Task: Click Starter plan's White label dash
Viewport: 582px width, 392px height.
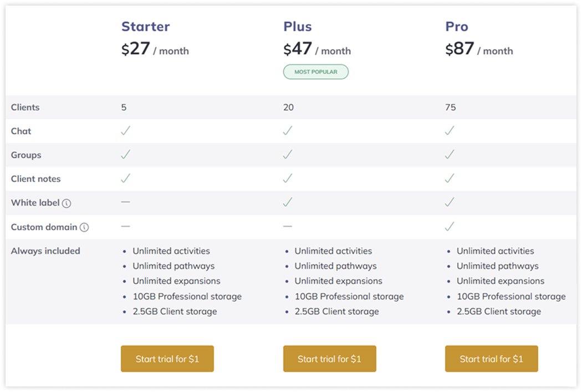Action: coord(125,202)
